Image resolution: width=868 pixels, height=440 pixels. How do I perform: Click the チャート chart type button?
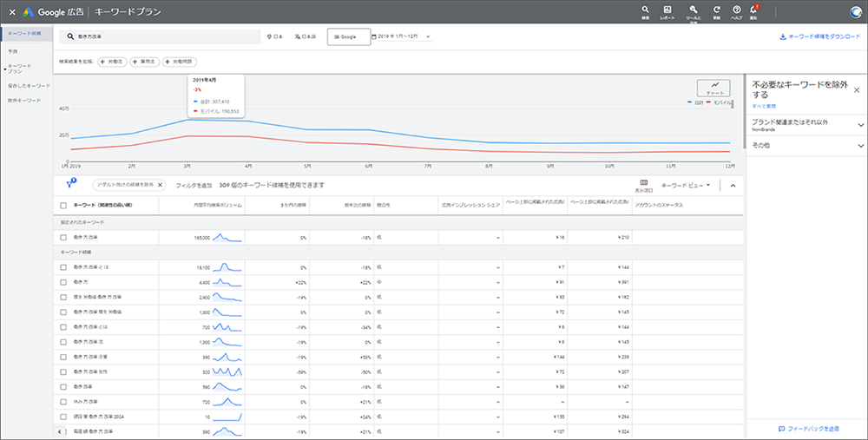tap(713, 88)
